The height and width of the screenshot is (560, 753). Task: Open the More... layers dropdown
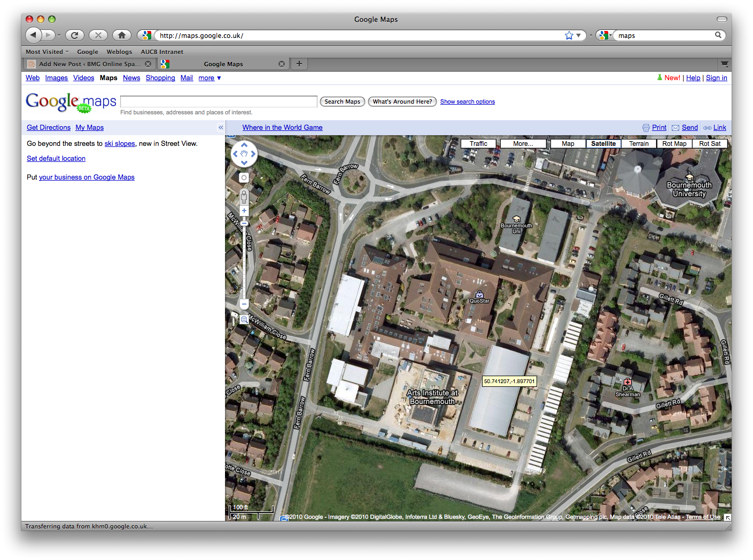523,144
